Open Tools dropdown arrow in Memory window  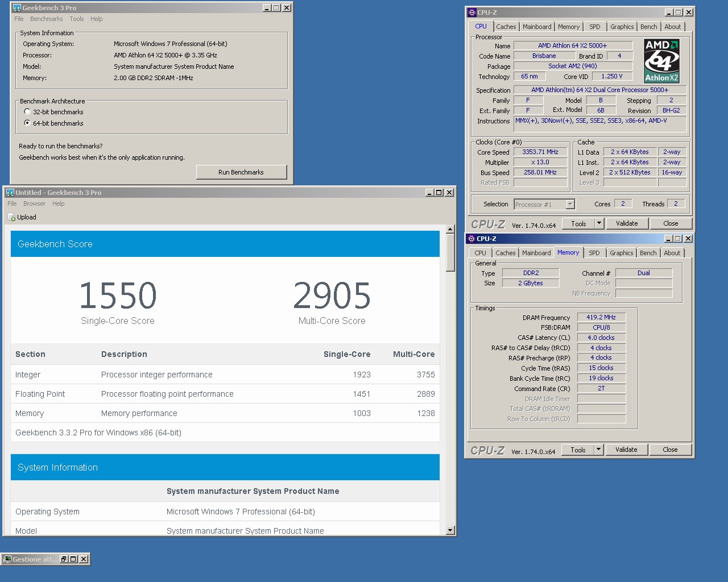(598, 450)
